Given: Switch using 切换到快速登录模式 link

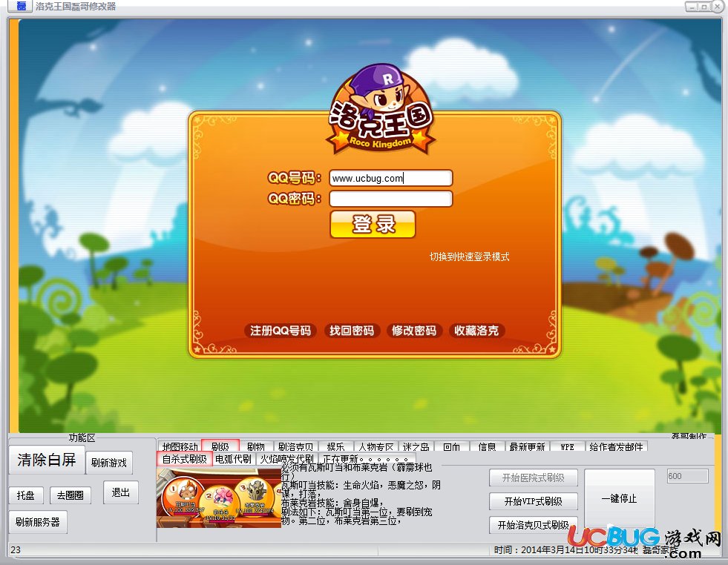Looking at the screenshot, I should tap(469, 257).
